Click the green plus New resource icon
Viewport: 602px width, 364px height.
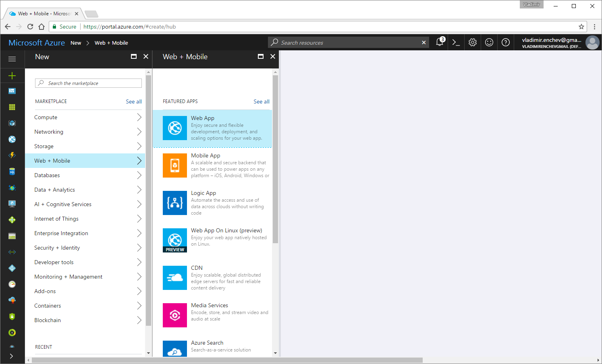[12, 76]
